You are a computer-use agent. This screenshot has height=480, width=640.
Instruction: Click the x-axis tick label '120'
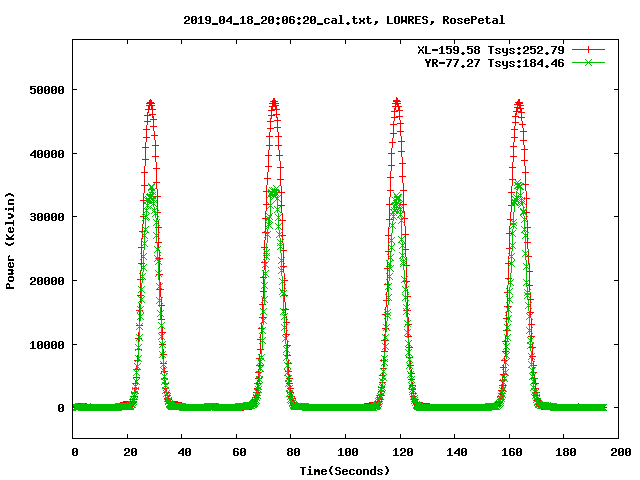point(402,452)
